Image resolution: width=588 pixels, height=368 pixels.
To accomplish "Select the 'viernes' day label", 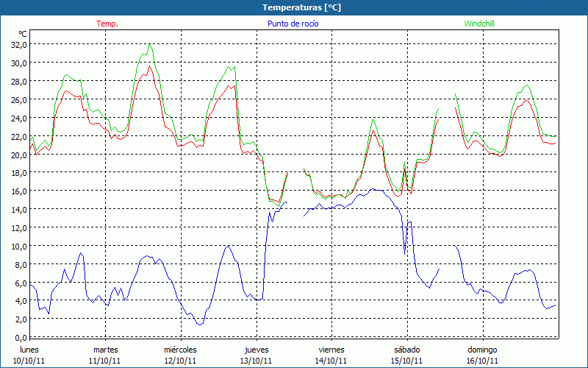I will 331,350.
